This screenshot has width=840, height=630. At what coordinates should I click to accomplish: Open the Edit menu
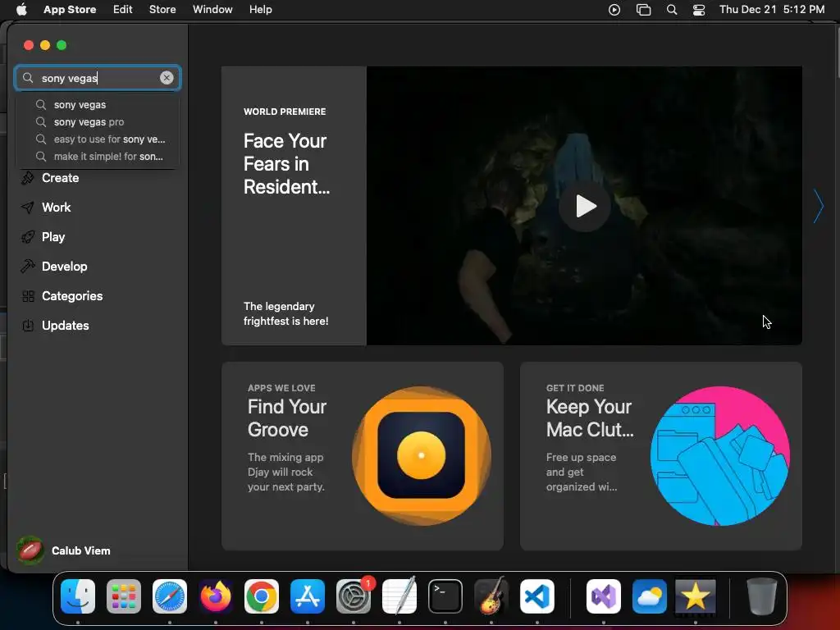pyautogui.click(x=123, y=10)
